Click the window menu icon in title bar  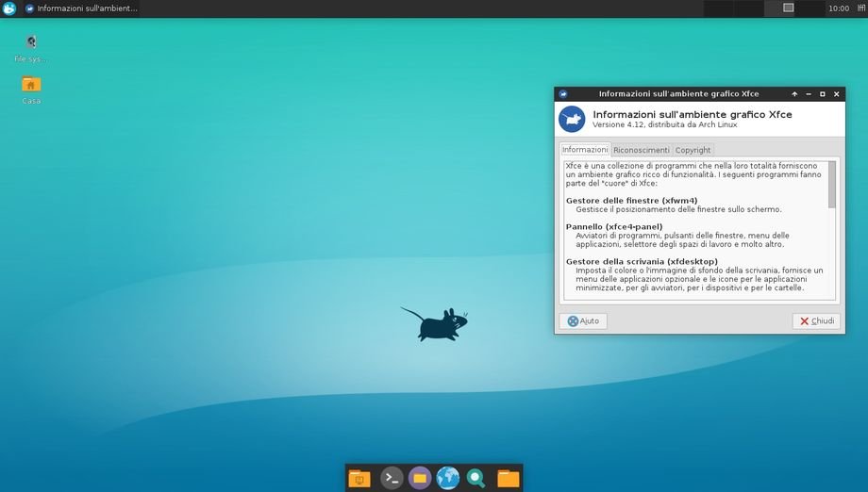[563, 94]
